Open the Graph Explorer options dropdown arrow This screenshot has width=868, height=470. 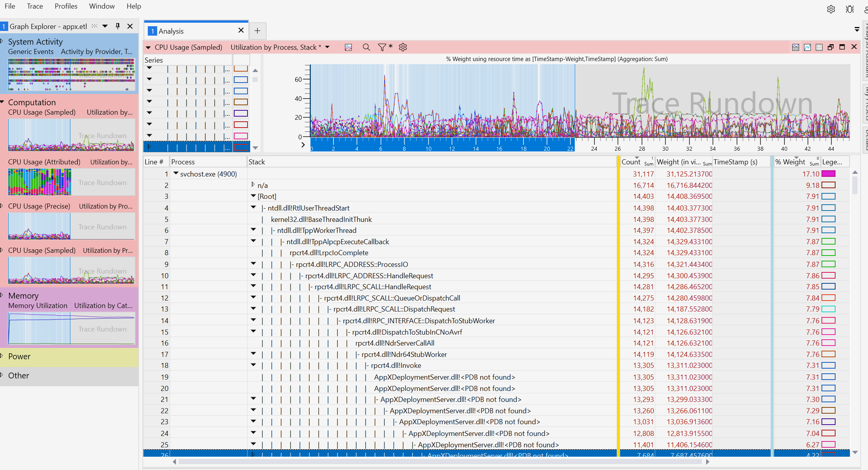(x=105, y=26)
